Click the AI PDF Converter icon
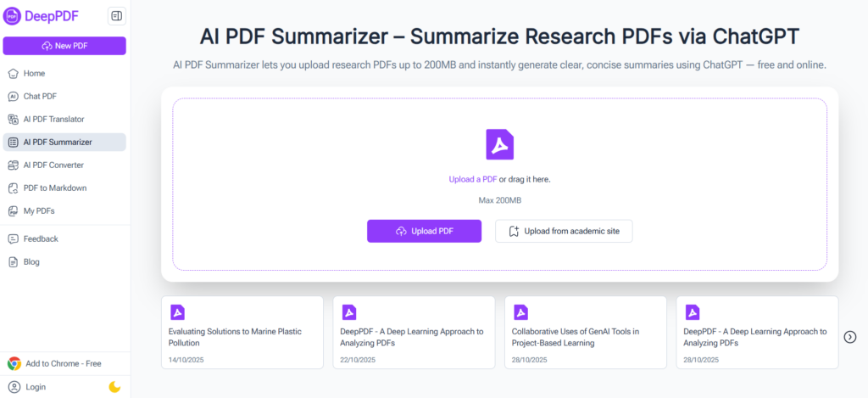The image size is (868, 398). (14, 165)
